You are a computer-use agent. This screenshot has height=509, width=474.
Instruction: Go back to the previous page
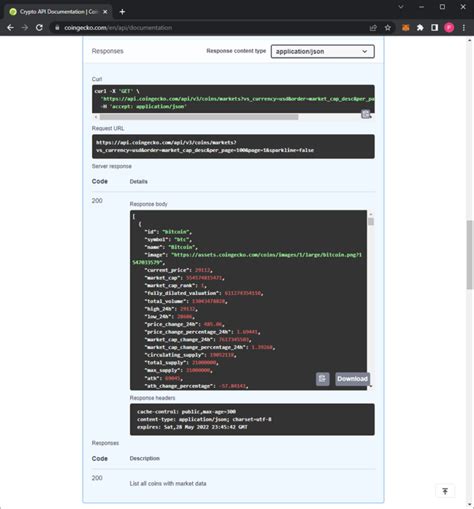click(10, 28)
